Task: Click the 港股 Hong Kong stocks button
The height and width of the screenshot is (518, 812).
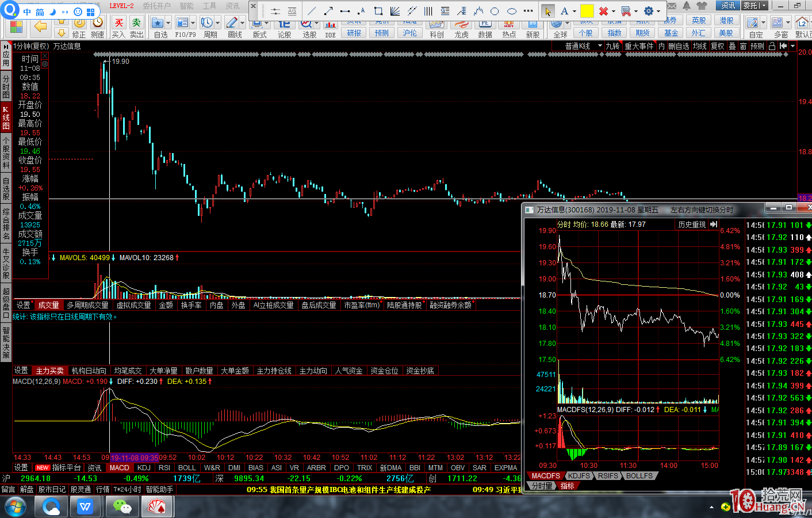Action: 726,20
